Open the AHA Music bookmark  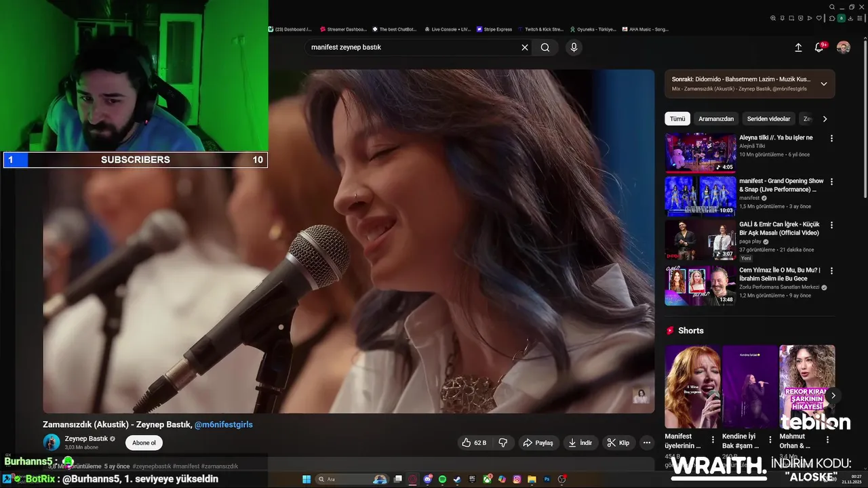pos(646,29)
